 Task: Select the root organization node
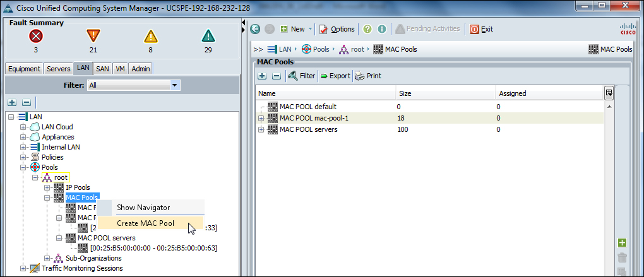[61, 177]
